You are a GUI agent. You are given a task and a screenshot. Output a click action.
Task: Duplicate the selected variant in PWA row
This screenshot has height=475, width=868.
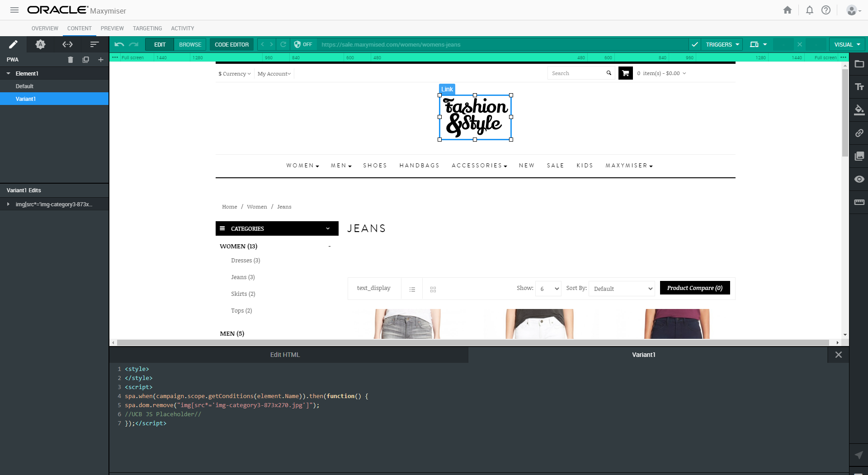coord(85,60)
